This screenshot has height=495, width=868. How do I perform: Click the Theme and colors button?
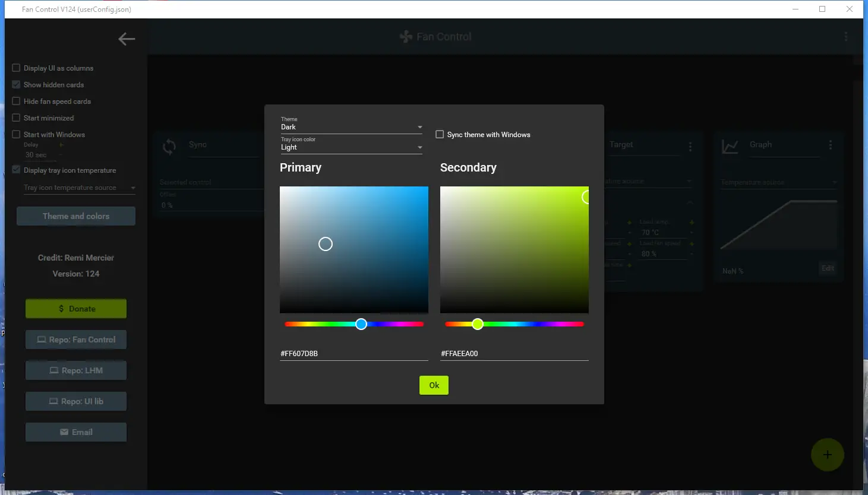76,216
